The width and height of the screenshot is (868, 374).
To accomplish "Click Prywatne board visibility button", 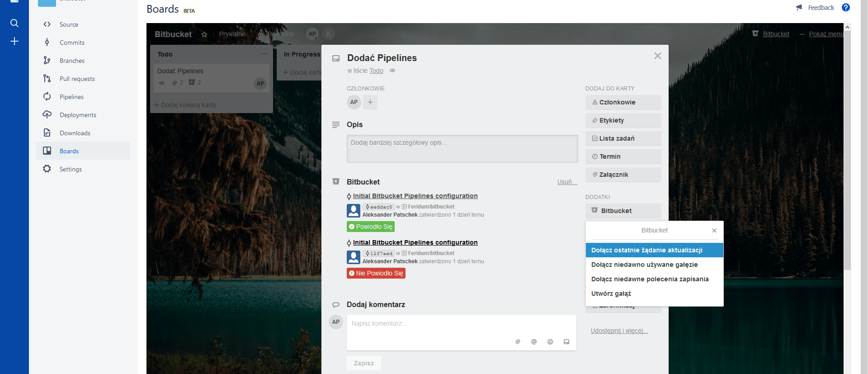I will [232, 34].
